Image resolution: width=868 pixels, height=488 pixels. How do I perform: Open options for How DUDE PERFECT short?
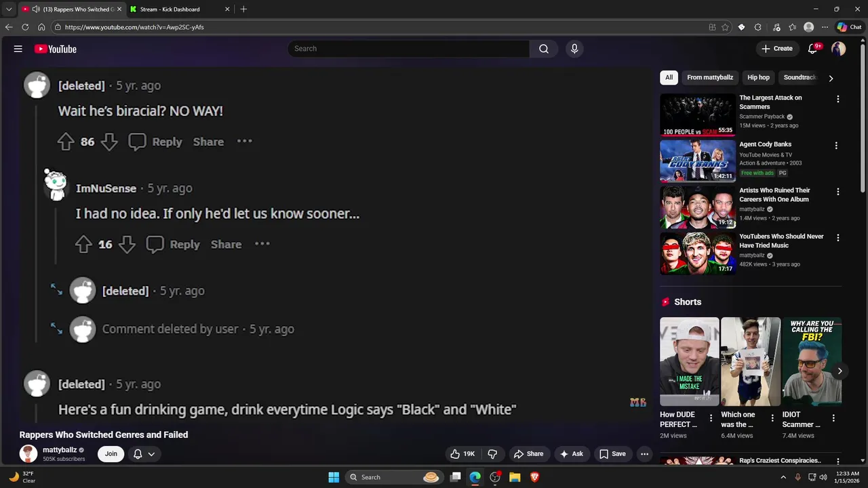(x=711, y=418)
